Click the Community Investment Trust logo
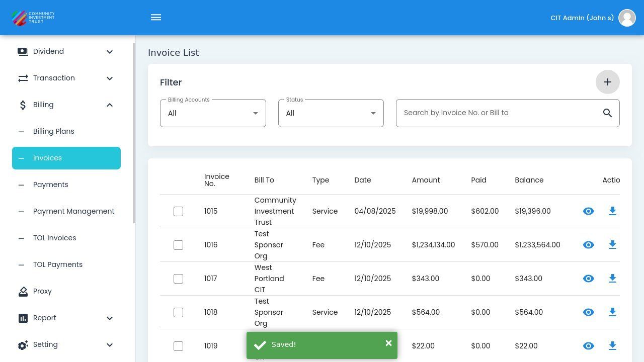This screenshot has height=362, width=644. point(33,18)
